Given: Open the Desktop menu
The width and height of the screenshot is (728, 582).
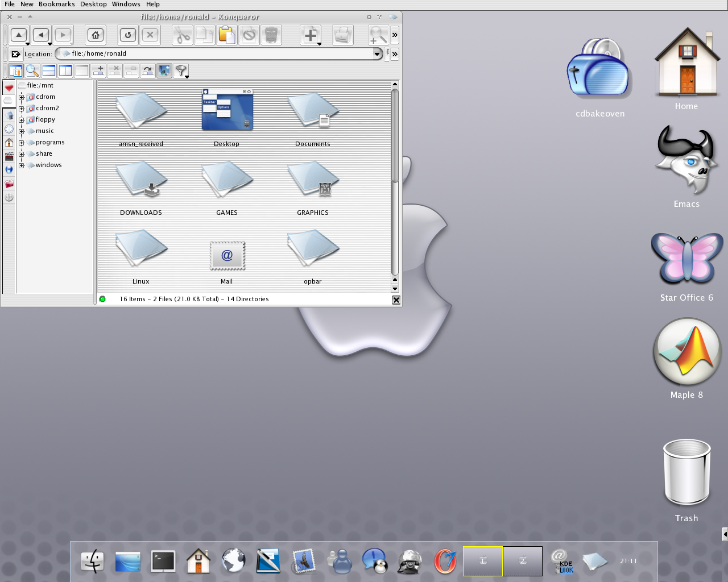Looking at the screenshot, I should click(x=93, y=4).
